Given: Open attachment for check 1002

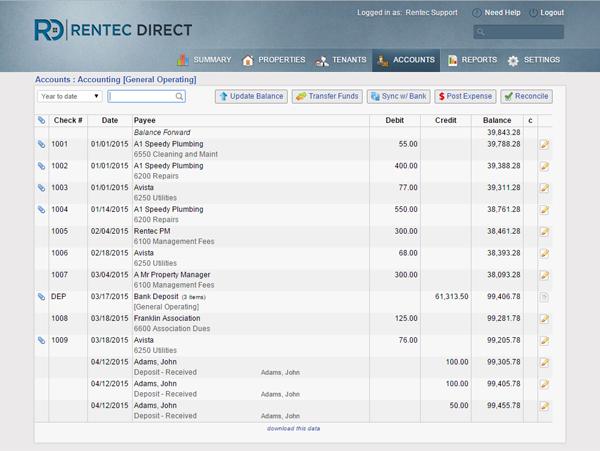Looking at the screenshot, I should click(41, 166).
